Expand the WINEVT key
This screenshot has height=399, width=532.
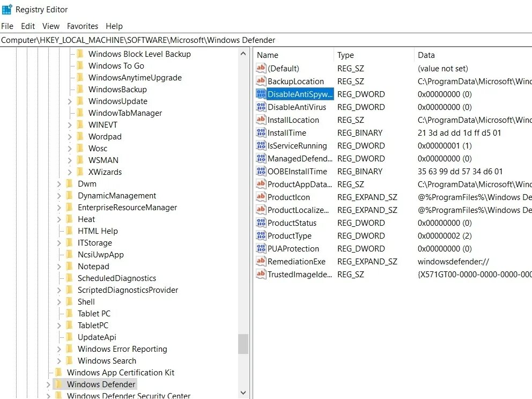(70, 125)
